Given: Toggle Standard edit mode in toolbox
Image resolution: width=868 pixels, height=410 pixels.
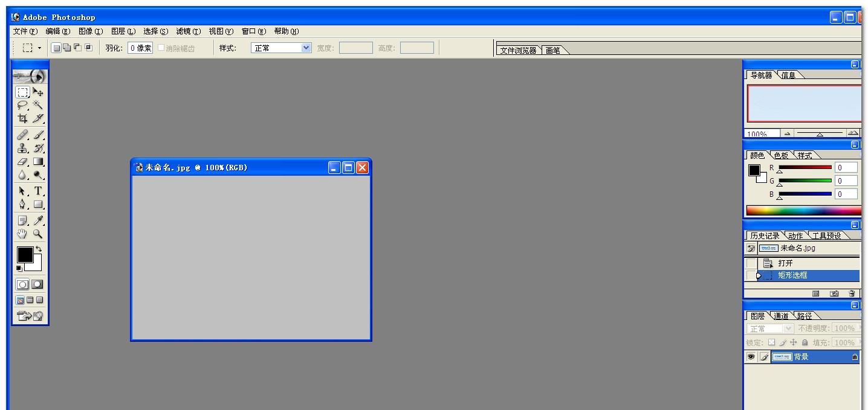Looking at the screenshot, I should [22, 284].
